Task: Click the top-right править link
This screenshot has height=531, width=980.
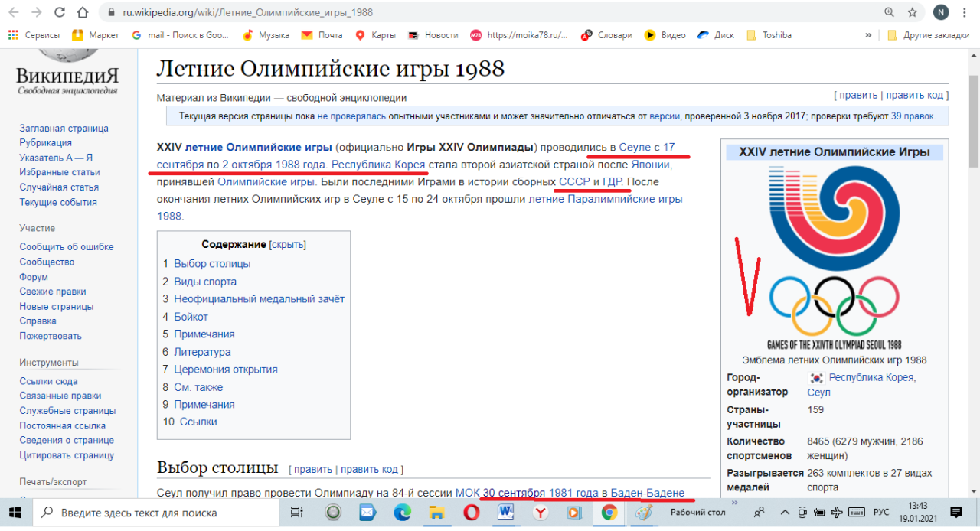Action: (x=858, y=95)
